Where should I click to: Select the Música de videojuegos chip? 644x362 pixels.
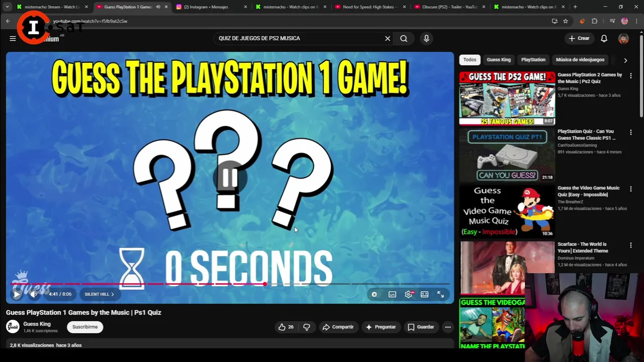click(580, 59)
